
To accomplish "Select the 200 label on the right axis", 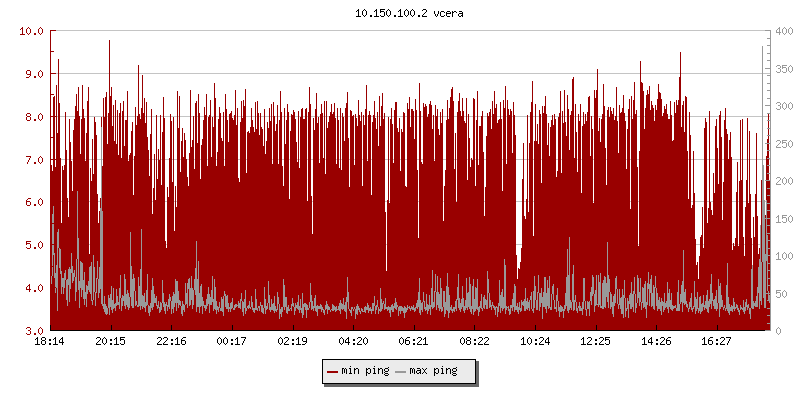I will [x=783, y=181].
